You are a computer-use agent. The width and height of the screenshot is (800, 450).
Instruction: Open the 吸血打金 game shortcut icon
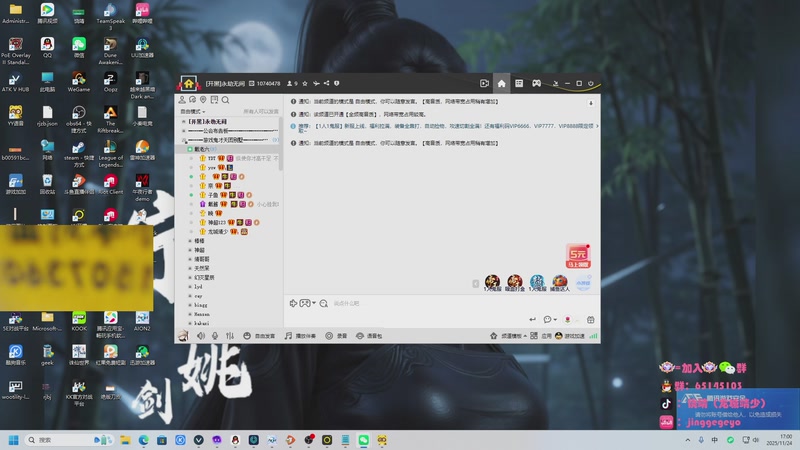[514, 283]
